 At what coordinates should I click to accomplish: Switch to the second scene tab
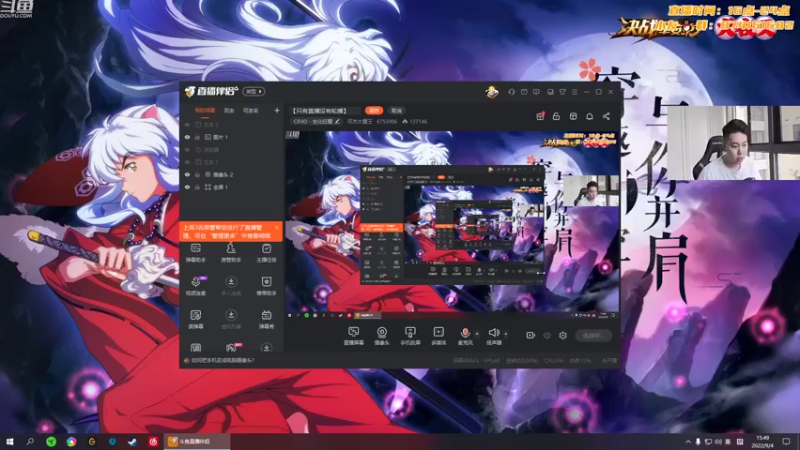tap(229, 110)
